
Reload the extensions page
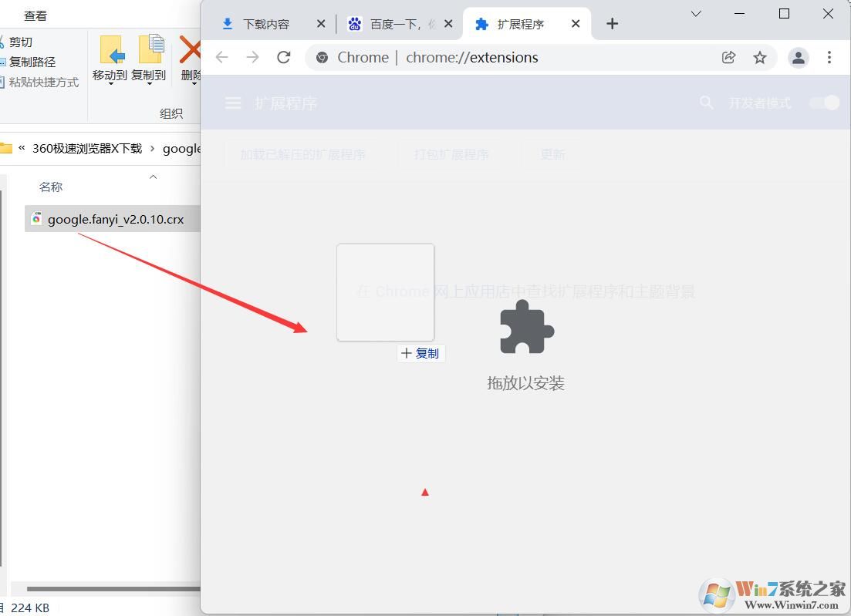tap(283, 57)
